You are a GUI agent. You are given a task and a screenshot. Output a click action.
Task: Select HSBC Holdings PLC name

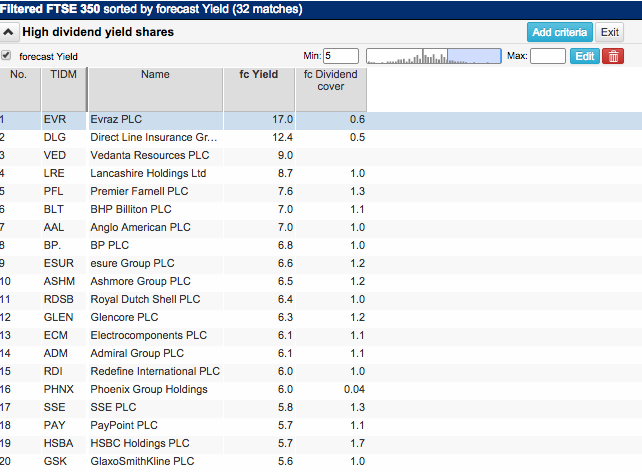point(140,444)
